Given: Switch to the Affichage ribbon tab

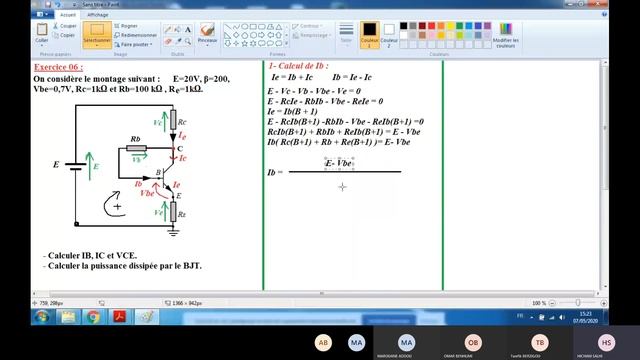Looking at the screenshot, I should [x=98, y=15].
